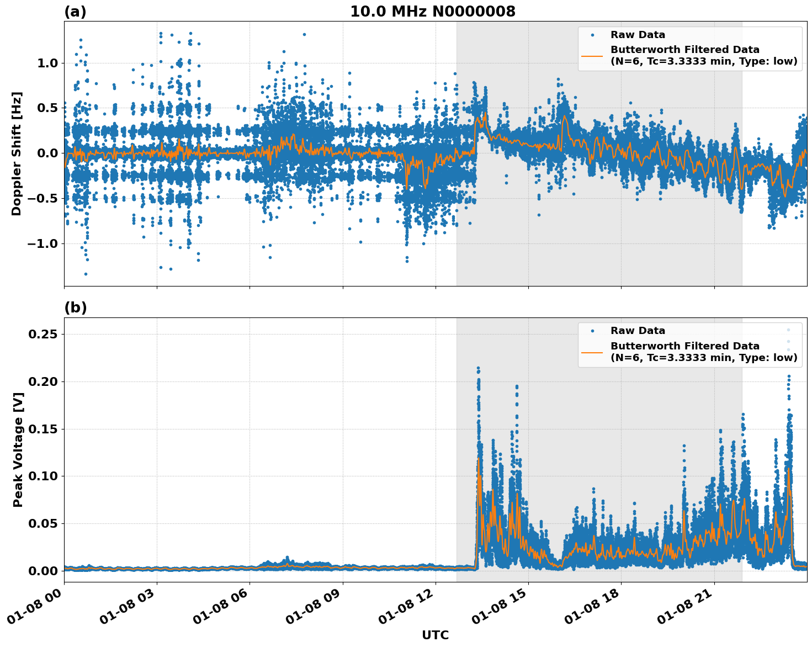Screen dimensions: 812x647
Task: Click the Peak Voltage [V] axis label
Action: (x=18, y=446)
